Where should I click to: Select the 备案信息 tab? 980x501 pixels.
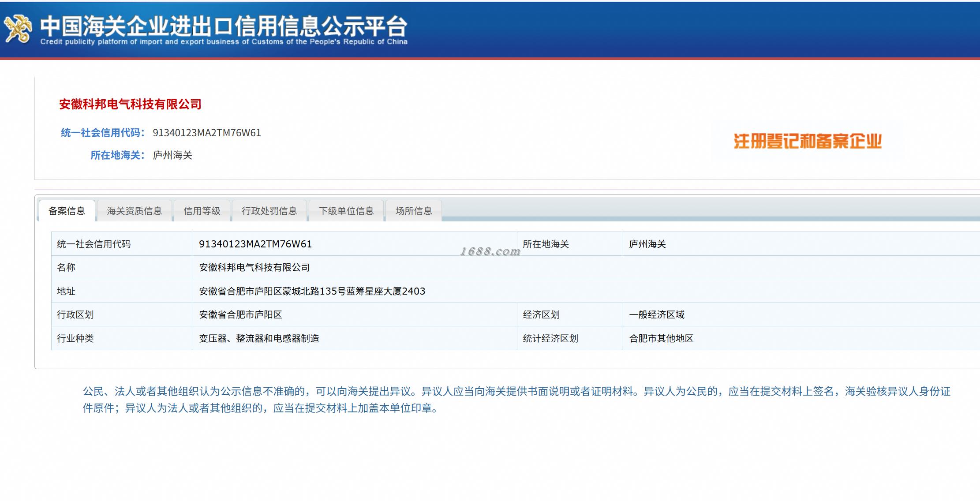pyautogui.click(x=67, y=211)
